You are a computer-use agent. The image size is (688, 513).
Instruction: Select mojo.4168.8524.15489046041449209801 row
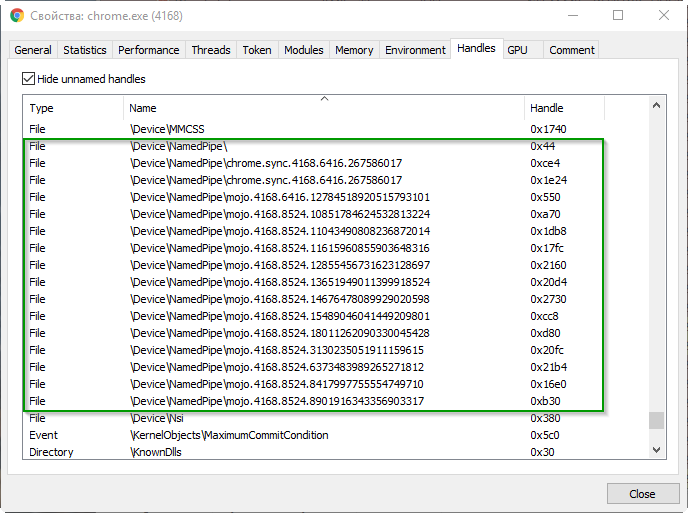[314, 316]
